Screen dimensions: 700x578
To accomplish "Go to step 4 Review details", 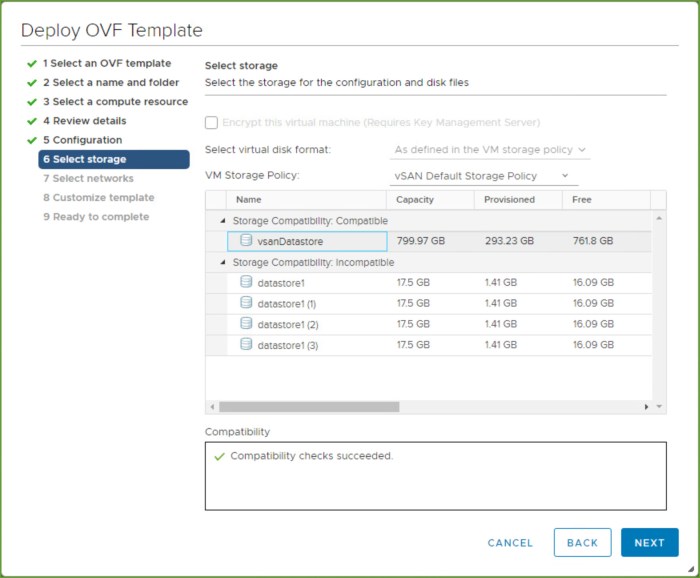I will [x=84, y=121].
